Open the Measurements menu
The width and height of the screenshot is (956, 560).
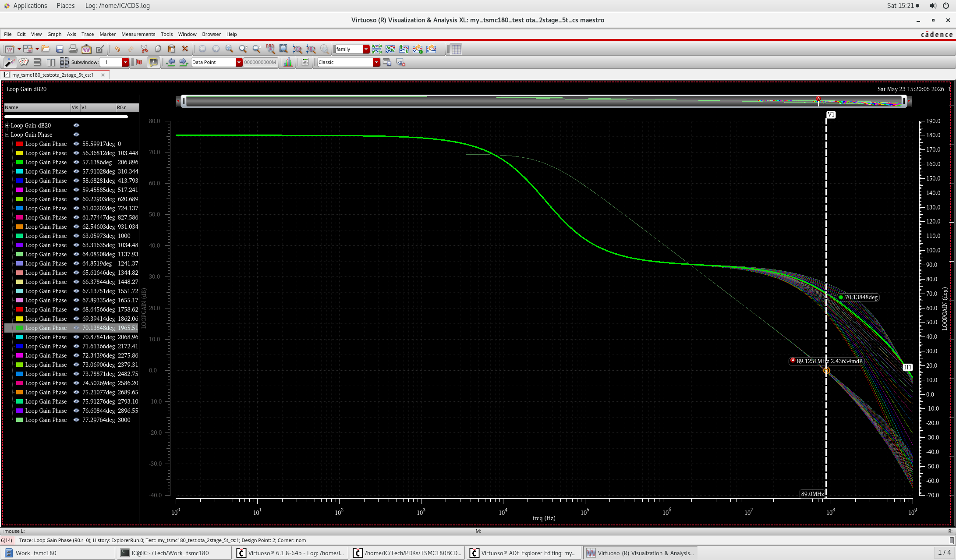[x=138, y=34]
